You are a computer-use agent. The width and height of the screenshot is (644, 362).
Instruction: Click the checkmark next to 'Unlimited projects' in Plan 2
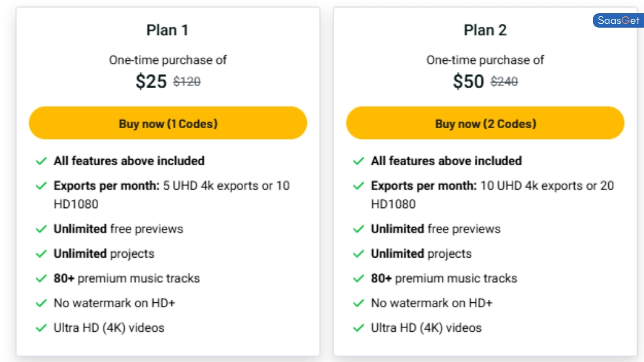[x=358, y=254]
